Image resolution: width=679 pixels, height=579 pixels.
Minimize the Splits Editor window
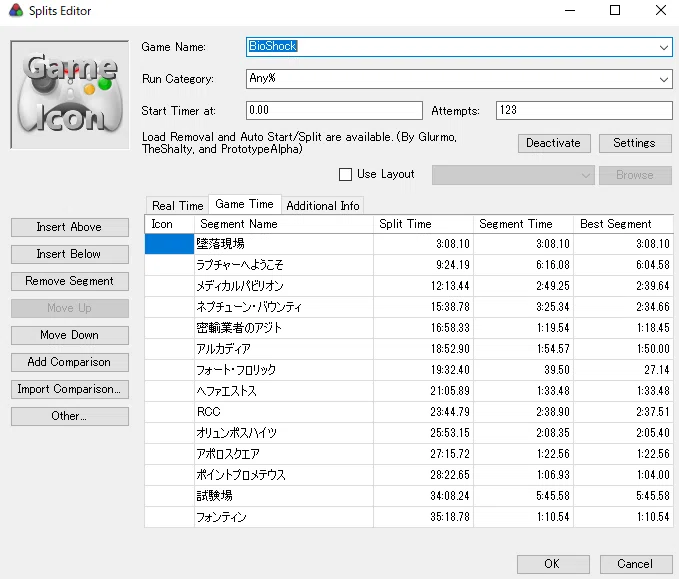click(570, 10)
